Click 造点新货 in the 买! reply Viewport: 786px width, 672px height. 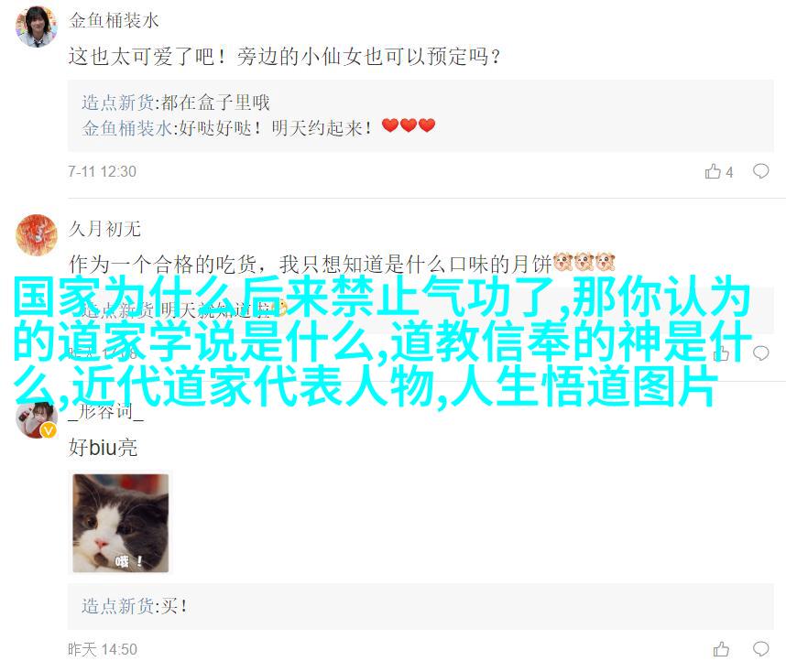click(118, 606)
